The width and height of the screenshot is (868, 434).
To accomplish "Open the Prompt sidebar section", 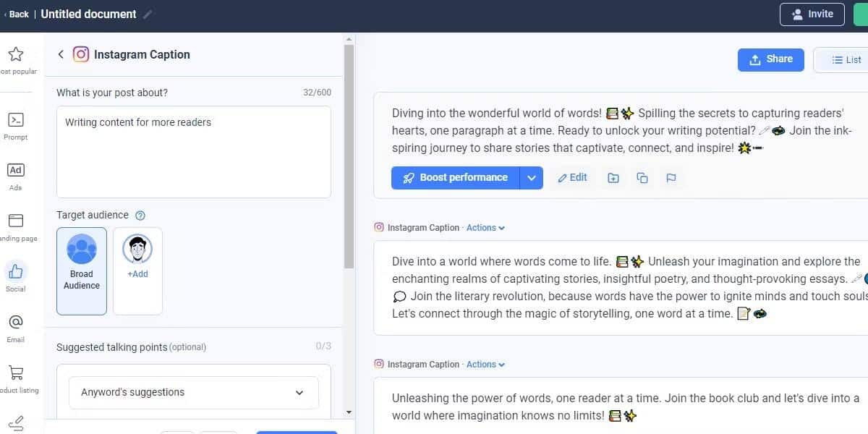I will click(x=16, y=120).
